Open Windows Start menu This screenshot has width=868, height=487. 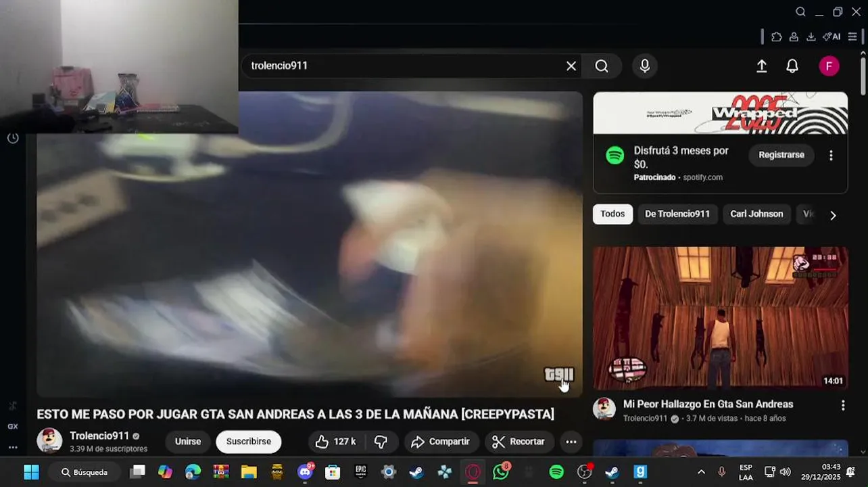pos(31,472)
